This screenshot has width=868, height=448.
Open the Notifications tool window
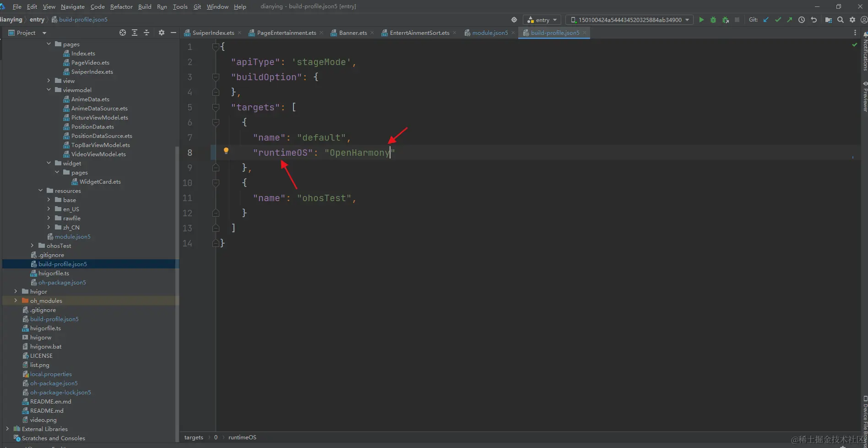click(865, 51)
